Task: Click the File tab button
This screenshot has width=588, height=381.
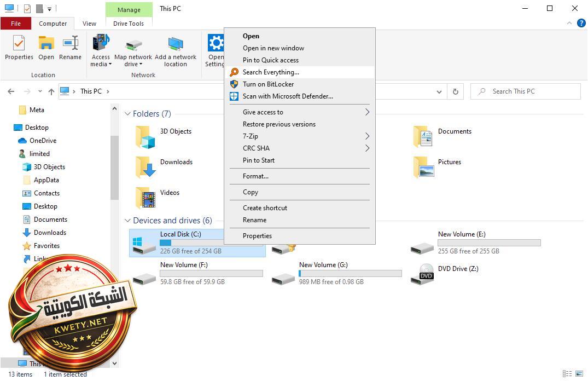Action: coord(16,24)
